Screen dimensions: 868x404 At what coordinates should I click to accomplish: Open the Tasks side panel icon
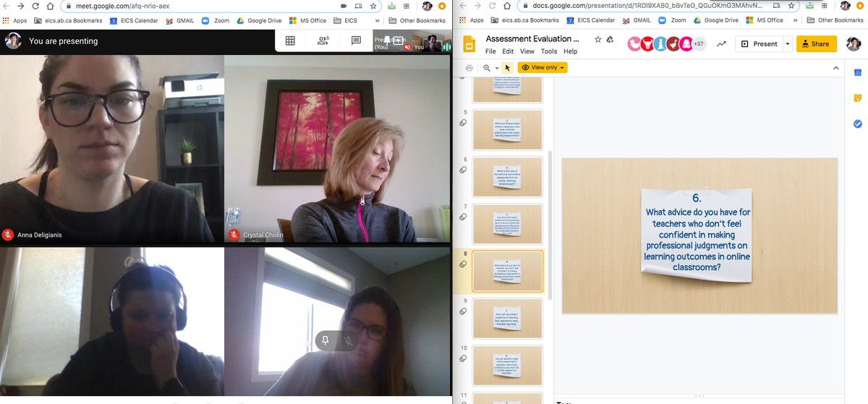858,124
